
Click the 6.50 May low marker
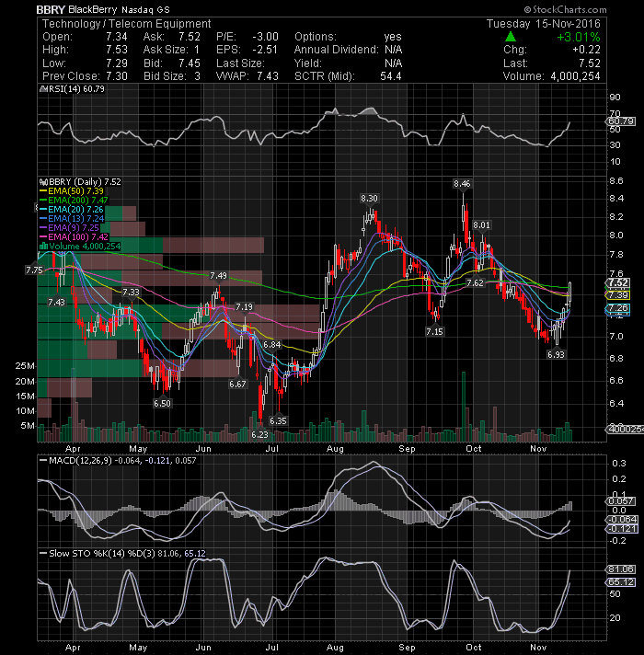[162, 404]
